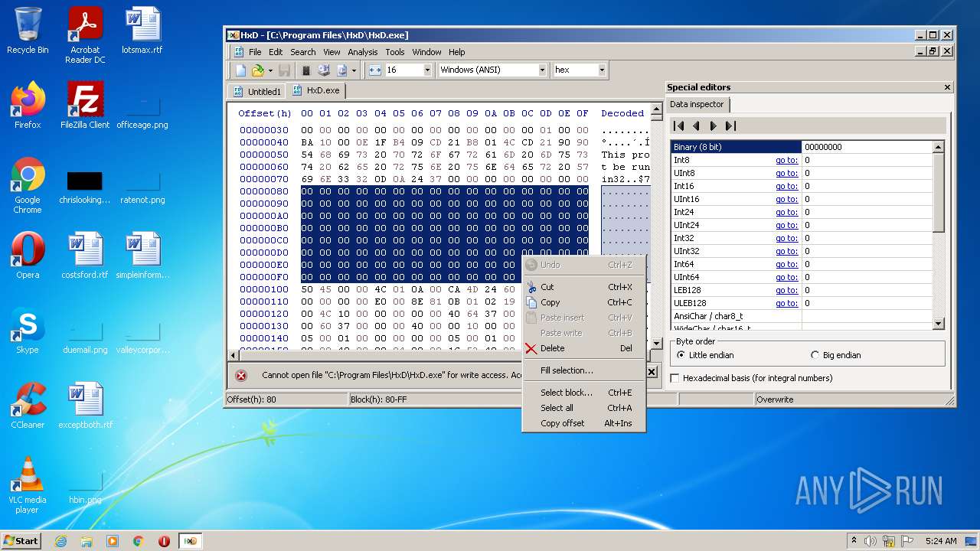This screenshot has height=551, width=980.
Task: Open the Tools menu
Action: [x=395, y=52]
